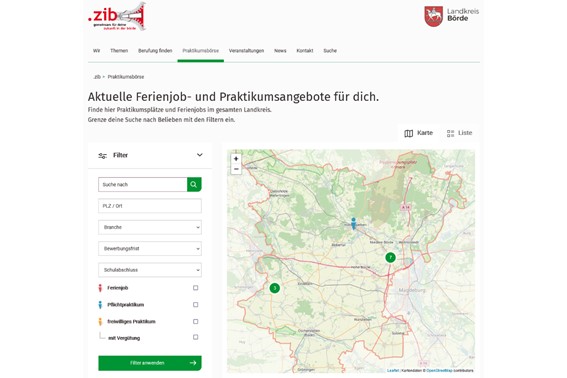Open the Wir menu item
The height and width of the screenshot is (378, 567).
[x=97, y=51]
